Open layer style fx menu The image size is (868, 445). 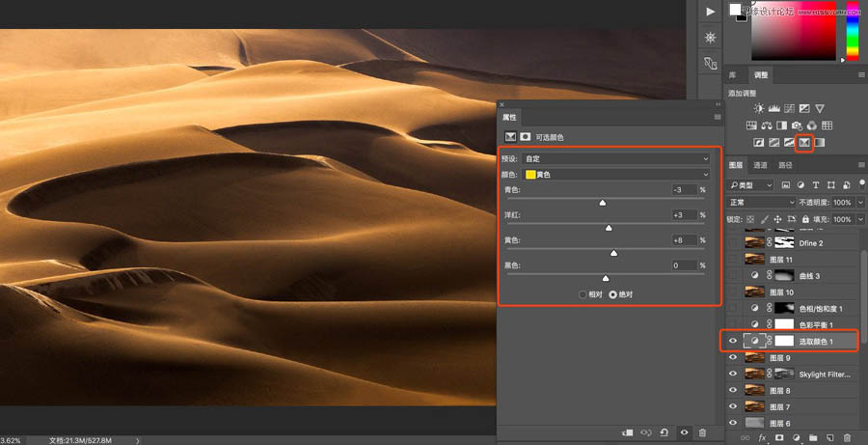click(762, 438)
